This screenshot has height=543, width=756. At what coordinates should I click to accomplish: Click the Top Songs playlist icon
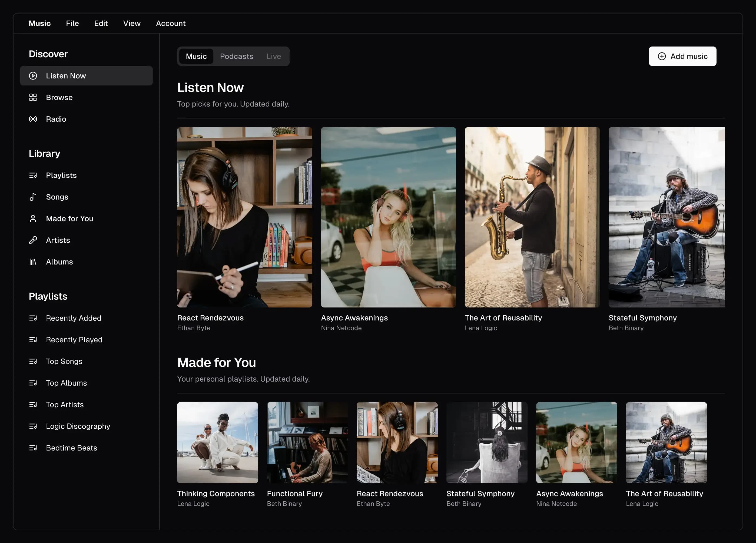pyautogui.click(x=33, y=361)
